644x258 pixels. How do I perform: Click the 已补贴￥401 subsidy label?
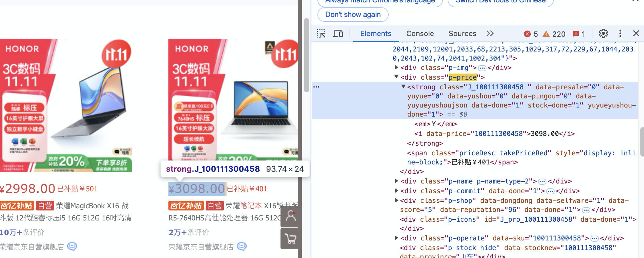click(247, 189)
